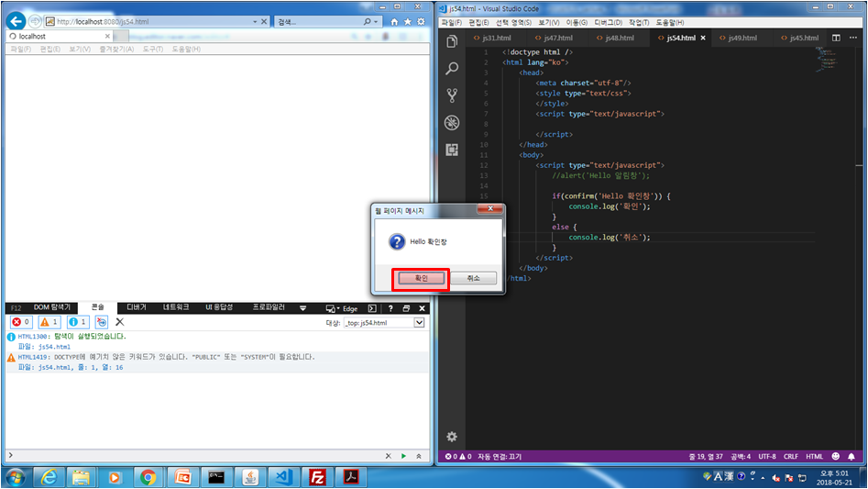Open VS Code Manage gear menu
The height and width of the screenshot is (489, 868).
(452, 437)
